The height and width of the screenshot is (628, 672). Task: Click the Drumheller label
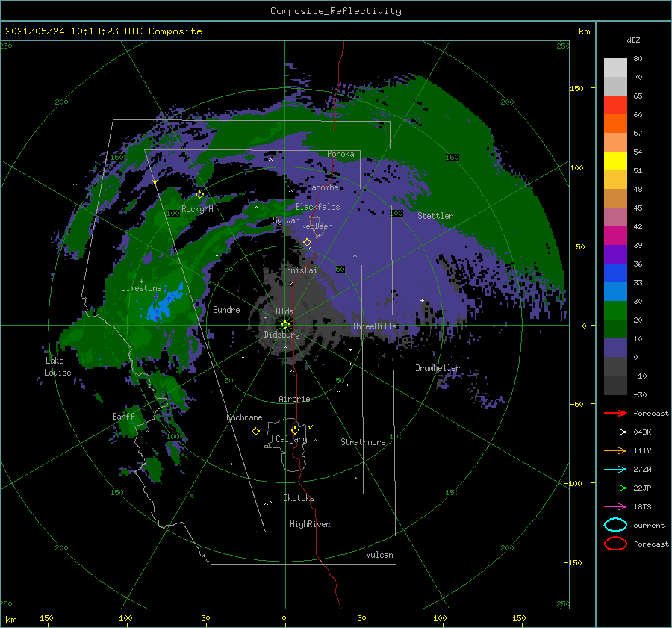438,368
